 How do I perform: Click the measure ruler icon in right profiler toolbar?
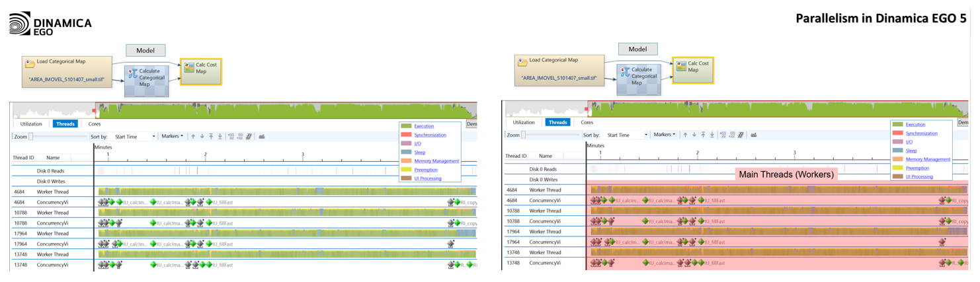pyautogui.click(x=754, y=135)
